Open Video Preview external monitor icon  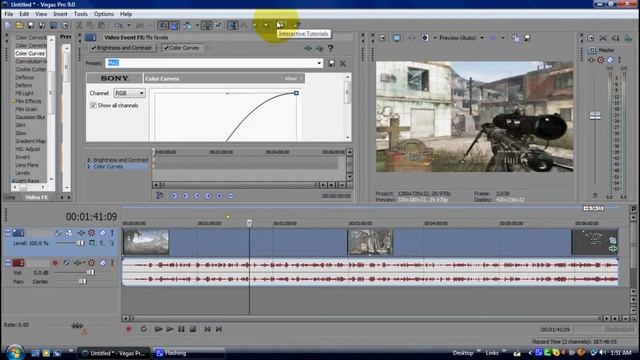pos(397,38)
